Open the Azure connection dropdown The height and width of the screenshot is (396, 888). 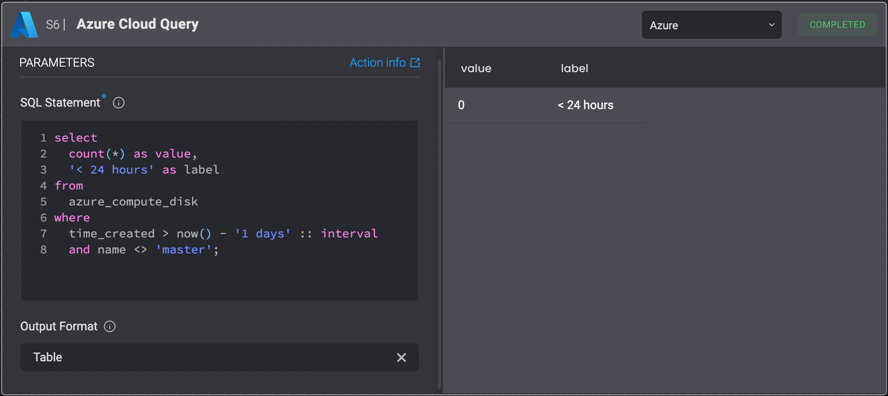(711, 25)
